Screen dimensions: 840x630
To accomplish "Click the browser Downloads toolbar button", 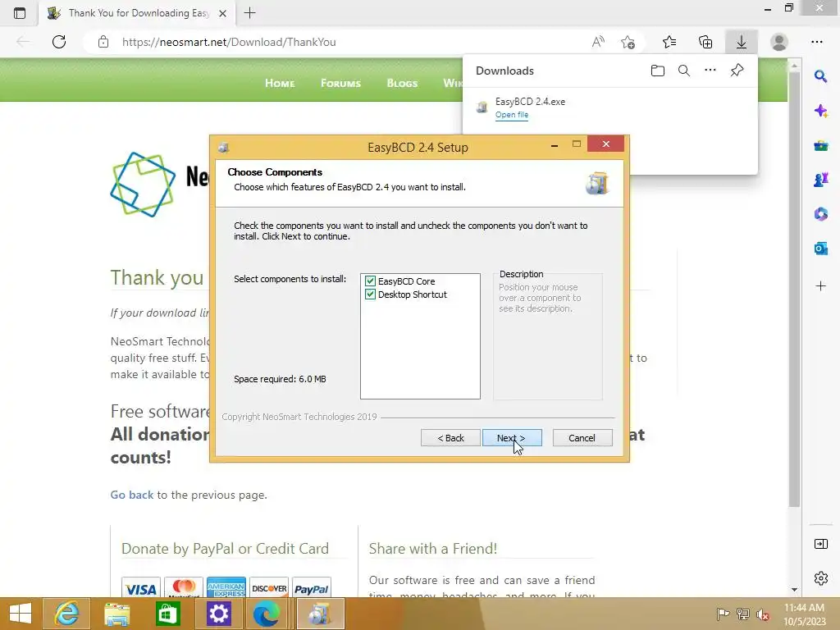I will (742, 42).
